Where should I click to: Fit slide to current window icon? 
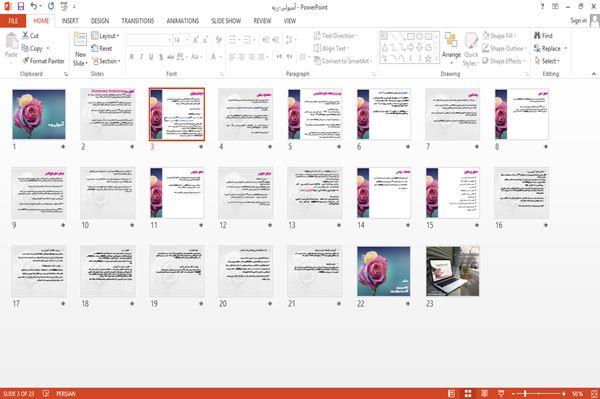(x=594, y=393)
